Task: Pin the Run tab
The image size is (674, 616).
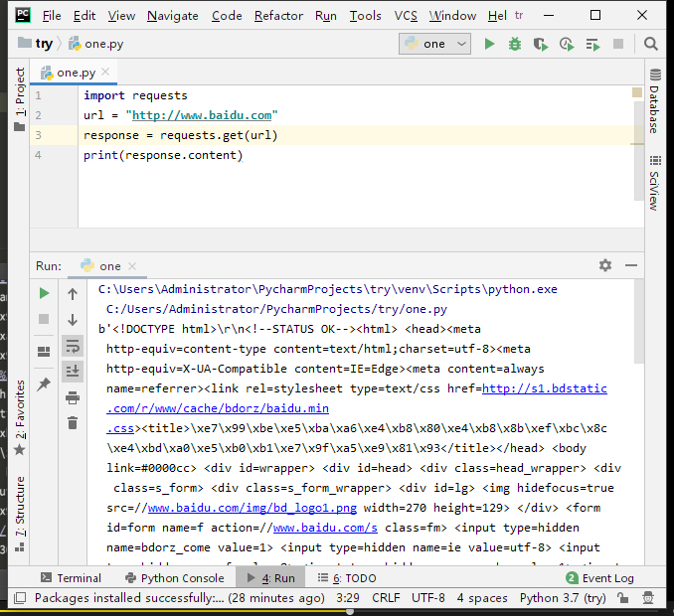Action: pyautogui.click(x=44, y=385)
